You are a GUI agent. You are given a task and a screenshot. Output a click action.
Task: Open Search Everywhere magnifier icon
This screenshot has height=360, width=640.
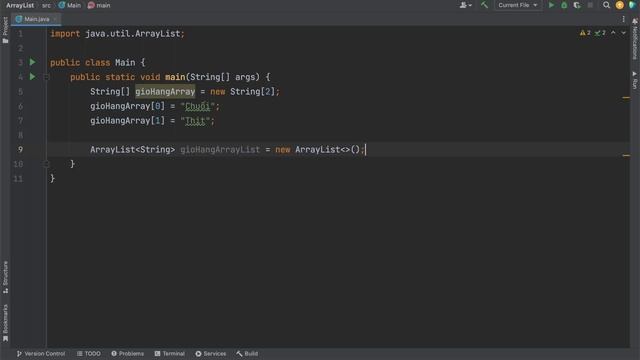pyautogui.click(x=607, y=5)
